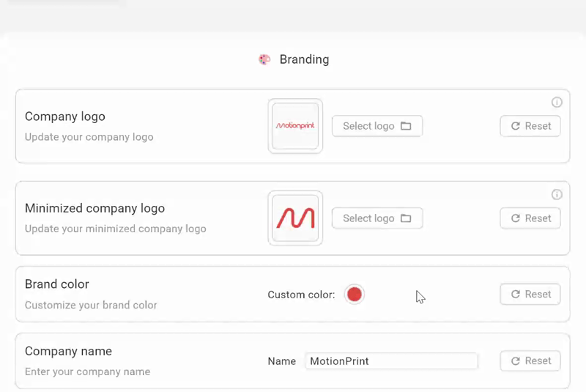Reset the Company logo

coord(530,126)
